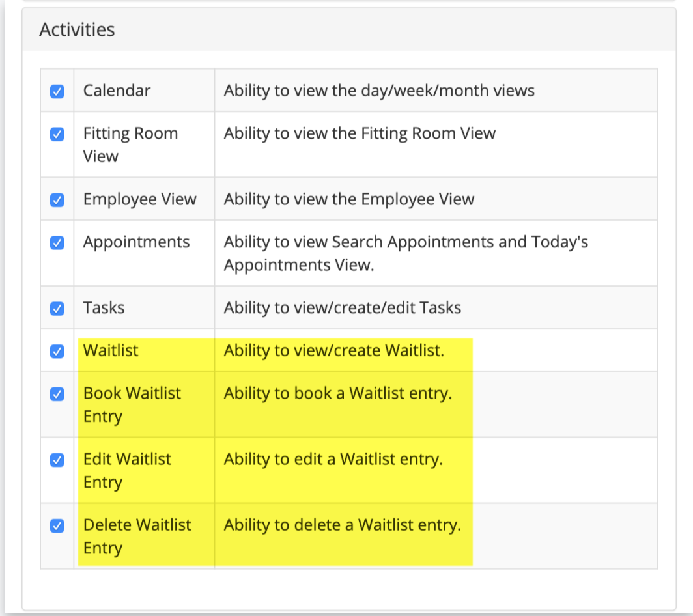The height and width of the screenshot is (616, 693).
Task: Disable the Edit Waitlist Entry checkbox
Action: tap(57, 460)
